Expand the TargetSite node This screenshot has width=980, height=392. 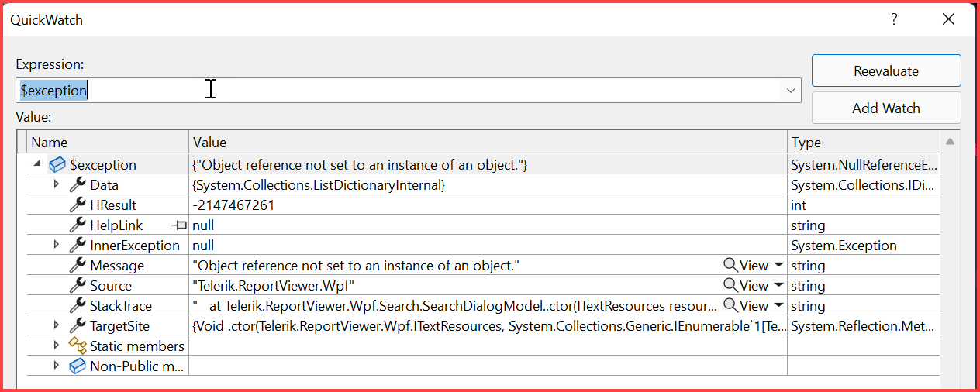[56, 326]
